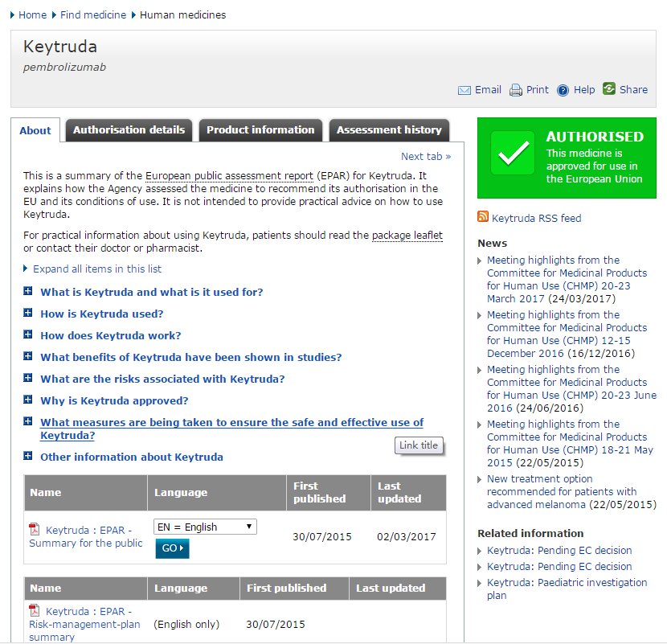Screen dimensions: 667x644
Task: Open the Email link text
Action: pyautogui.click(x=488, y=90)
